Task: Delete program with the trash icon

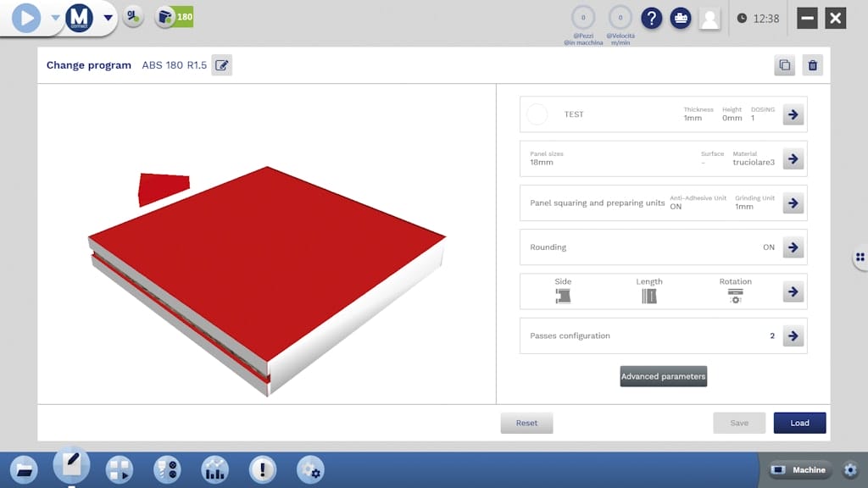Action: point(813,65)
